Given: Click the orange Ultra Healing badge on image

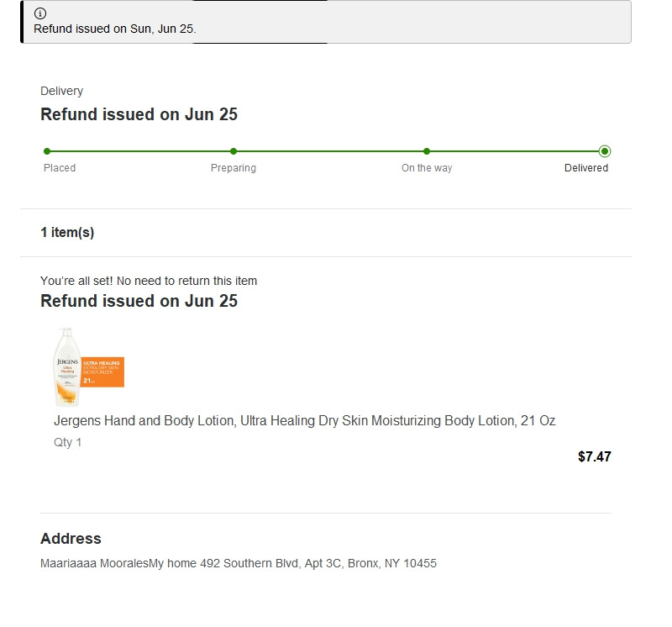Looking at the screenshot, I should click(102, 371).
